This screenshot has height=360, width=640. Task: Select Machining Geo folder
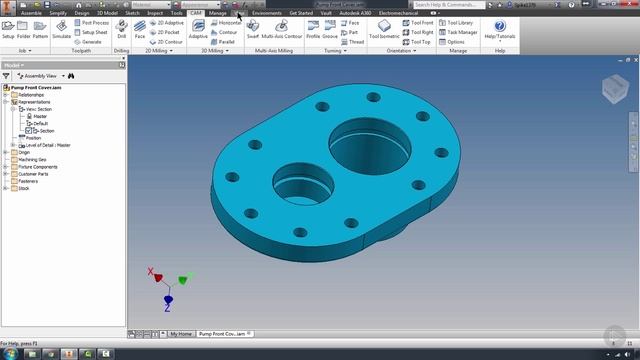[x=29, y=160]
